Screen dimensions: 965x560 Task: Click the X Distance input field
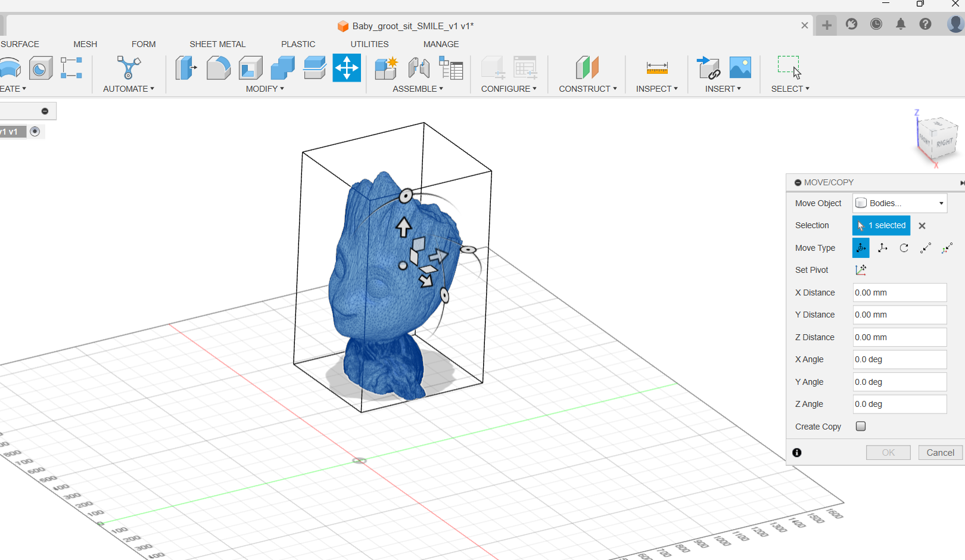tap(899, 293)
